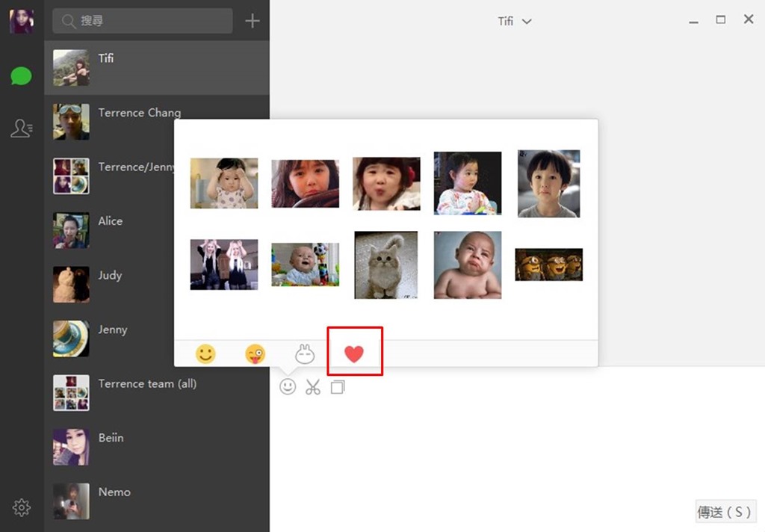The width and height of the screenshot is (765, 532).
Task: Click the plus icon next to search
Action: click(253, 21)
